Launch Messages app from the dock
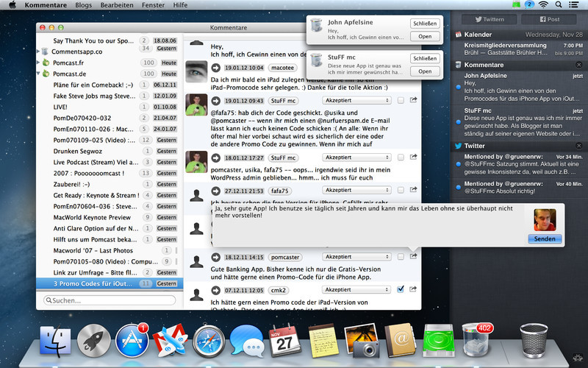This screenshot has width=588, height=368. [246, 342]
